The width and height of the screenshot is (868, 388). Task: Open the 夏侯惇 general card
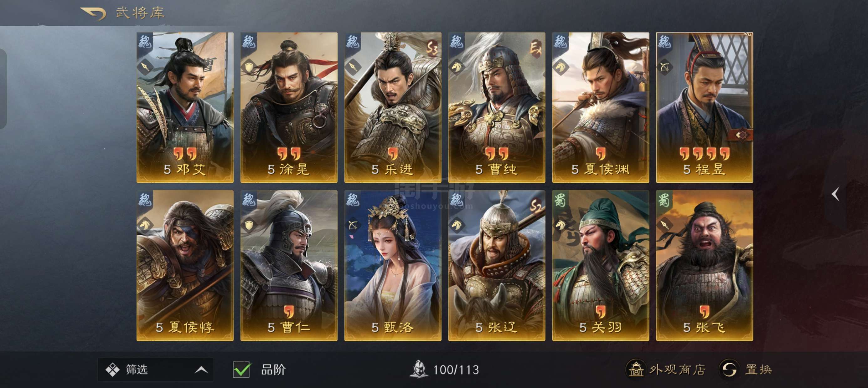pos(185,265)
